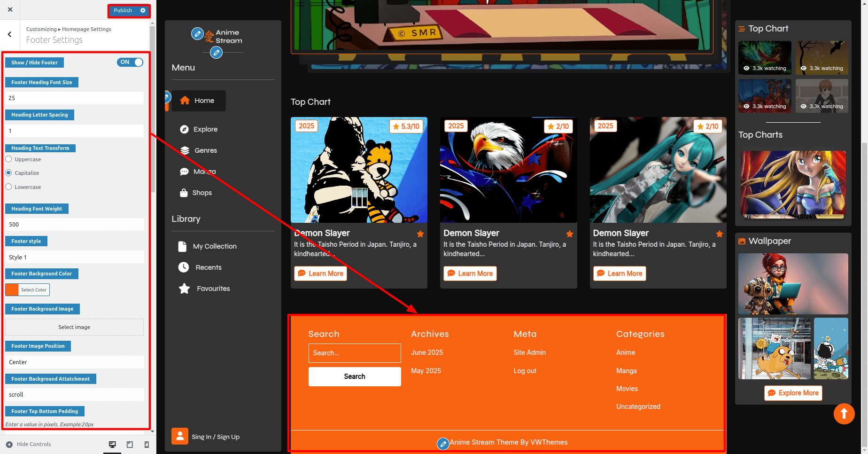This screenshot has height=454, width=868.
Task: Click the back arrow in customizer header
Action: tap(10, 34)
